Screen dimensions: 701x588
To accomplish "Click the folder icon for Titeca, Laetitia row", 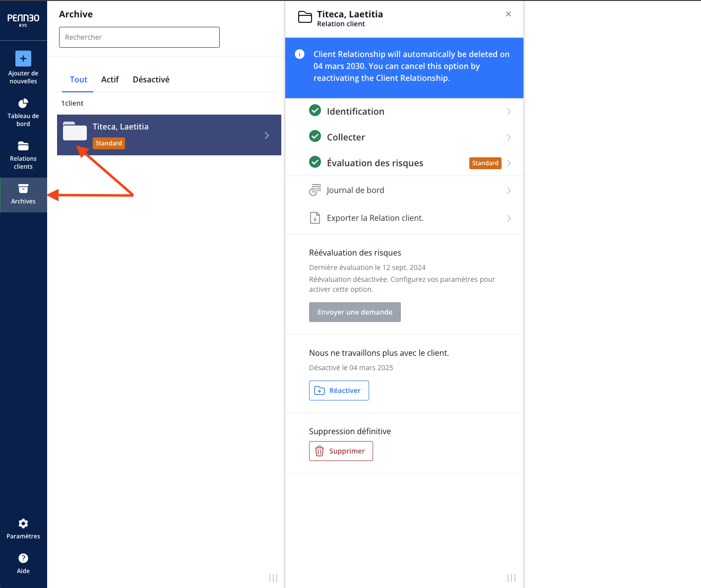I will pos(75,131).
